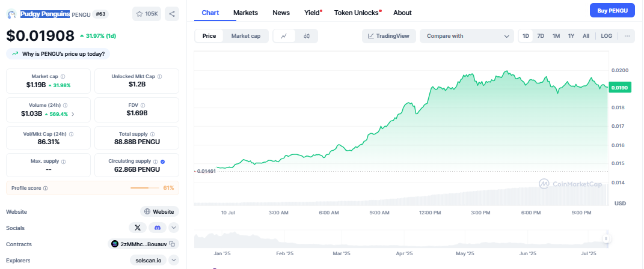Switch to the Chart tab

210,13
